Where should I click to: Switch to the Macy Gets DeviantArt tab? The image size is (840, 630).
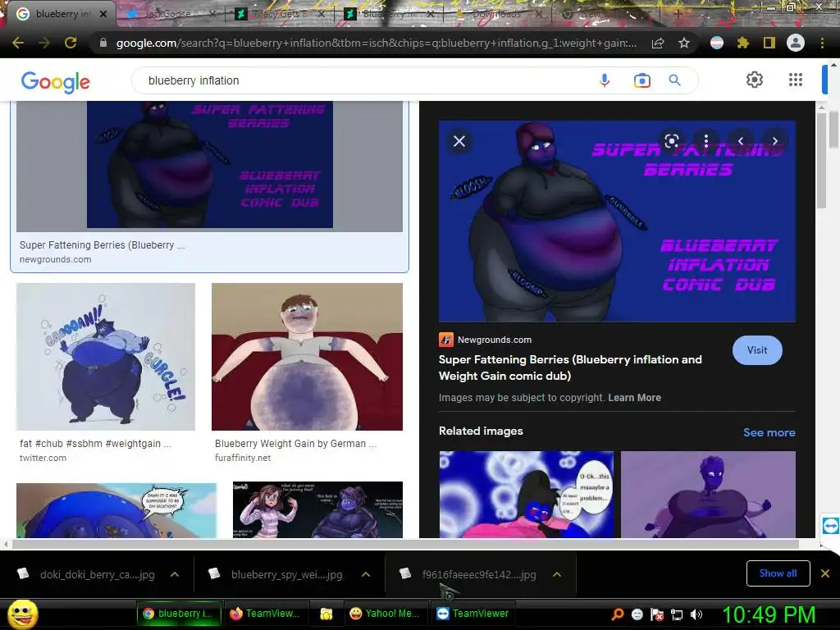(x=280, y=14)
